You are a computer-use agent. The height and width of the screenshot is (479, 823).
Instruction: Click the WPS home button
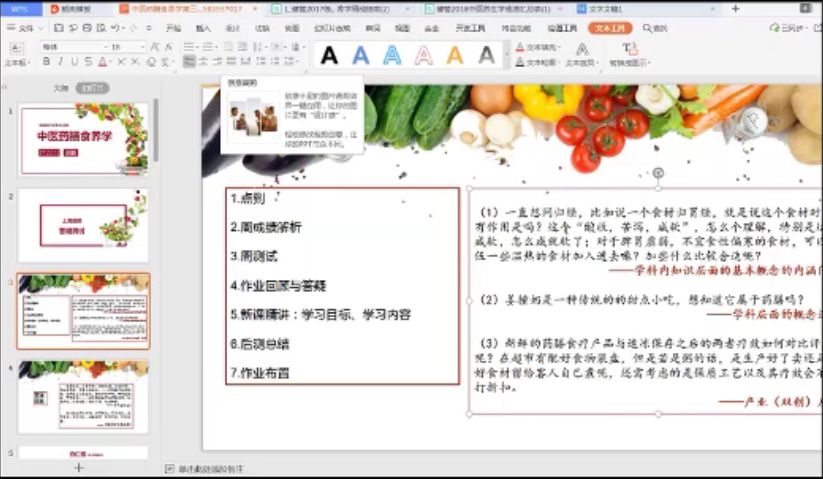tap(19, 8)
